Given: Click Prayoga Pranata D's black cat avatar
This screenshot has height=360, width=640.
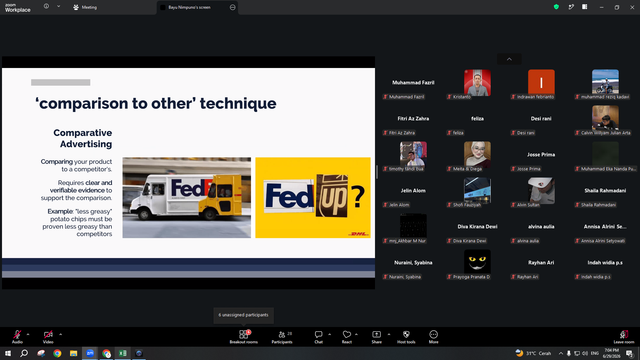Looking at the screenshot, I should [477, 261].
